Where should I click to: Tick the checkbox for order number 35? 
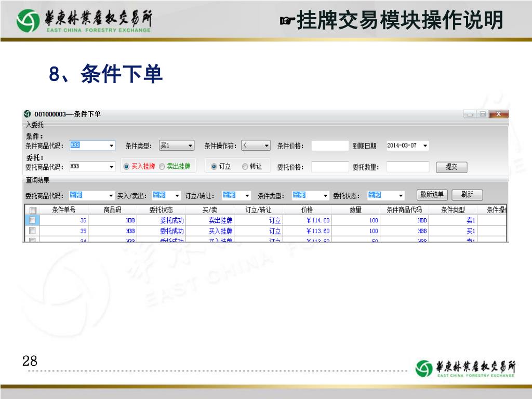pyautogui.click(x=32, y=231)
